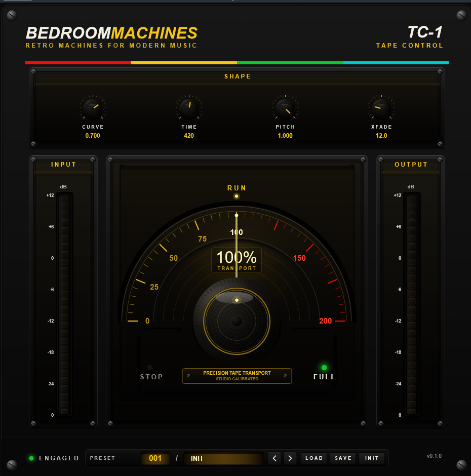Click the TIME value 420

click(189, 136)
